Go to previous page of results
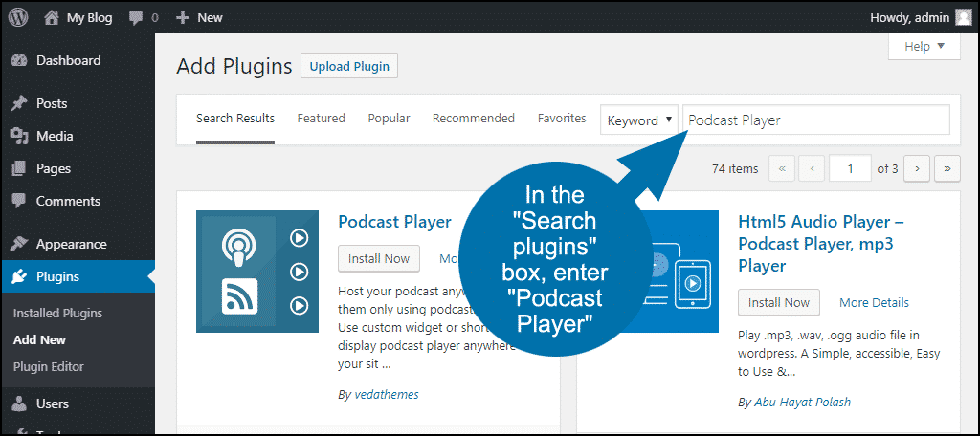This screenshot has width=980, height=436. tap(812, 168)
